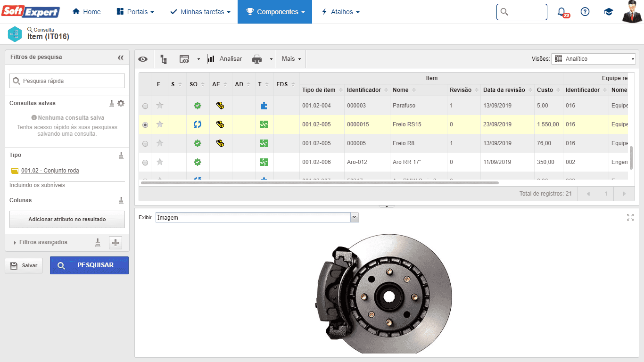Open the 001.02 - Conjunto roda link
Image resolution: width=644 pixels, height=362 pixels.
tap(50, 171)
